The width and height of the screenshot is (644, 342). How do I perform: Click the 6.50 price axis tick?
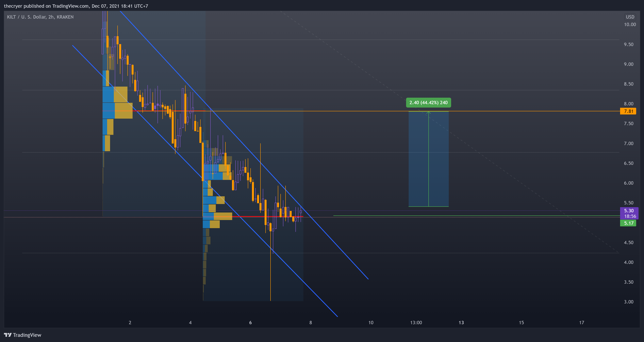click(x=629, y=163)
